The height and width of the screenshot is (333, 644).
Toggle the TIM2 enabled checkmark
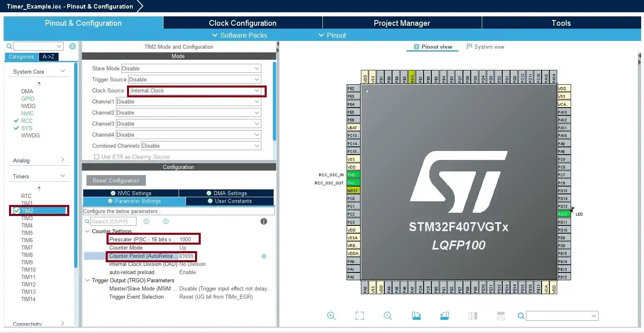click(x=17, y=211)
